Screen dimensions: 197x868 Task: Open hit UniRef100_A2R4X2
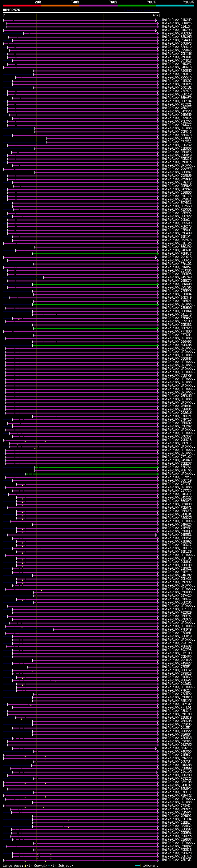(x=177, y=796)
